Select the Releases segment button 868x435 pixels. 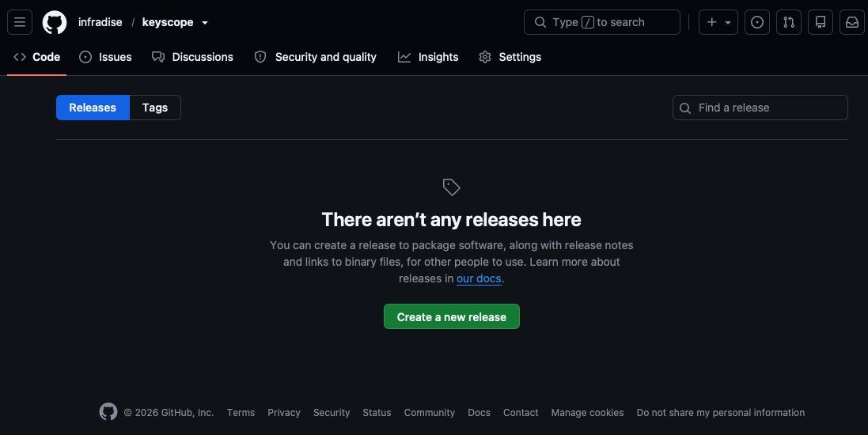click(93, 108)
